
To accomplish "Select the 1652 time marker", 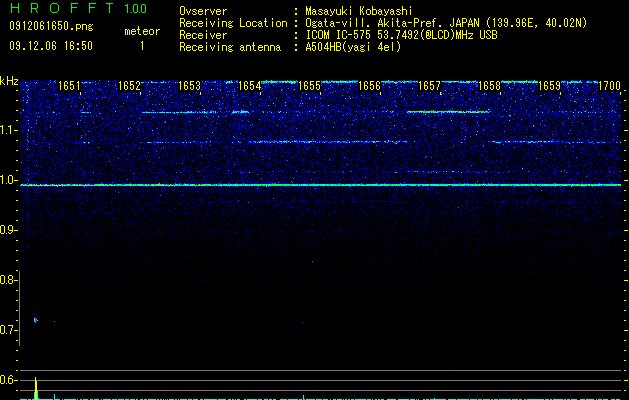I will (x=129, y=85).
